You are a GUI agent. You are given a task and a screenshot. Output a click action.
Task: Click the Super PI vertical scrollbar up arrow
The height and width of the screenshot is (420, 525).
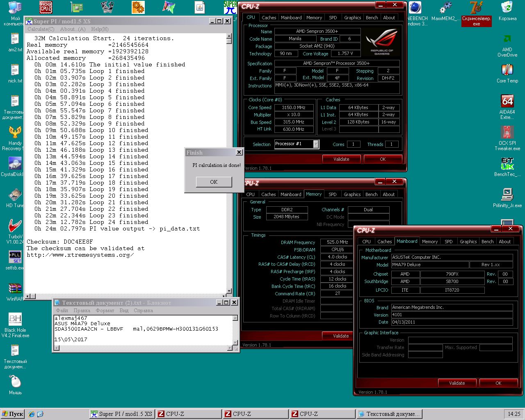click(x=229, y=36)
